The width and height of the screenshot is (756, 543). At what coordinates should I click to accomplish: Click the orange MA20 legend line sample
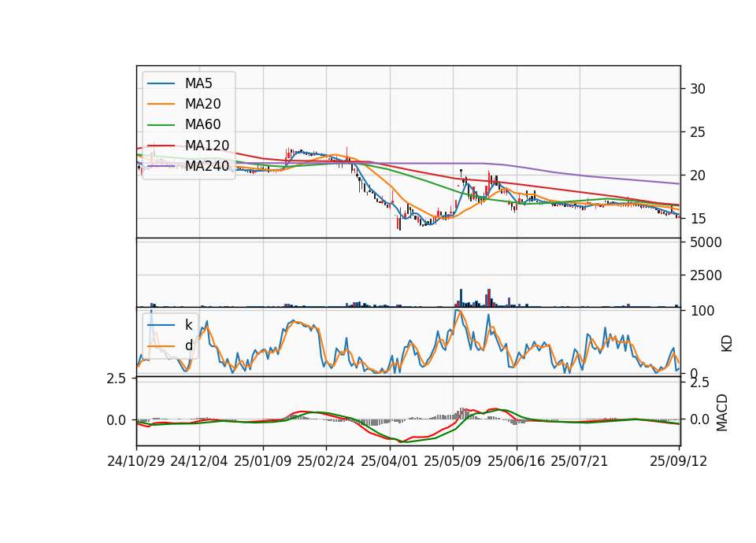[161, 104]
